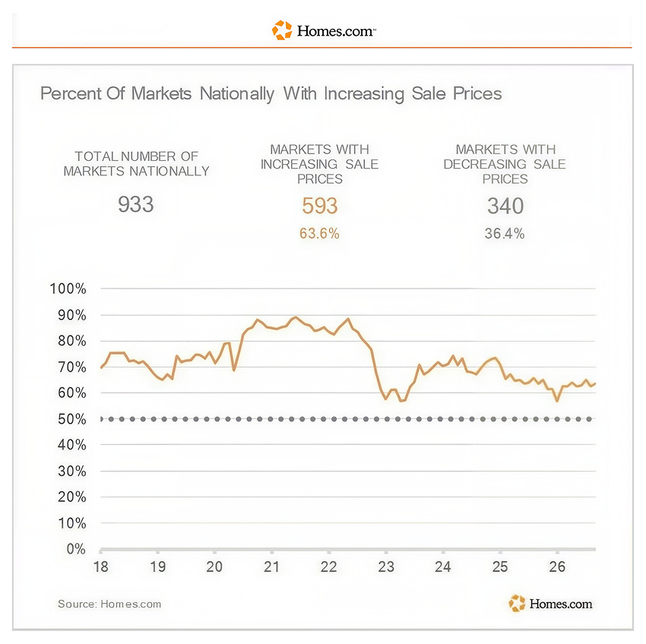Click the Homes.com logo at bottom right
Image resolution: width=646 pixels, height=644 pixels.
click(550, 603)
